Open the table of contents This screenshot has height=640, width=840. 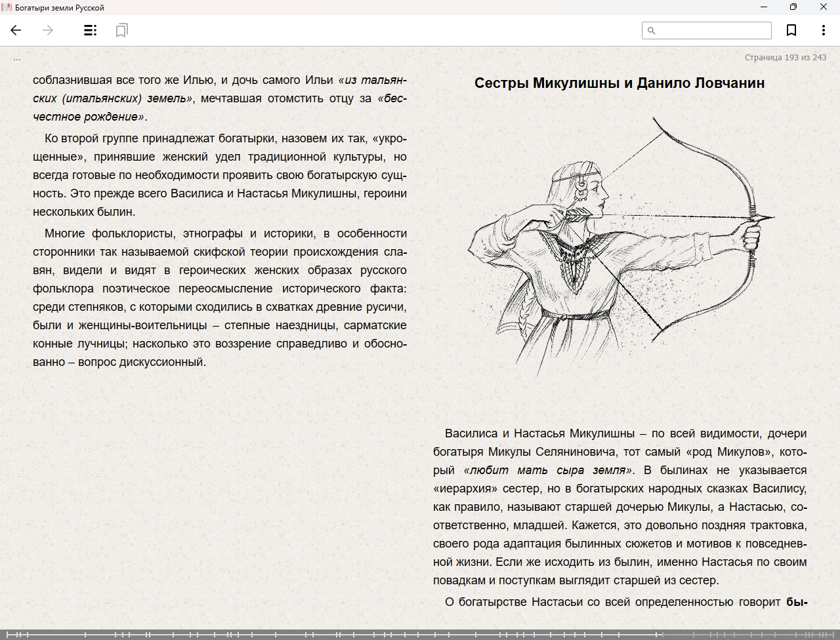click(91, 30)
